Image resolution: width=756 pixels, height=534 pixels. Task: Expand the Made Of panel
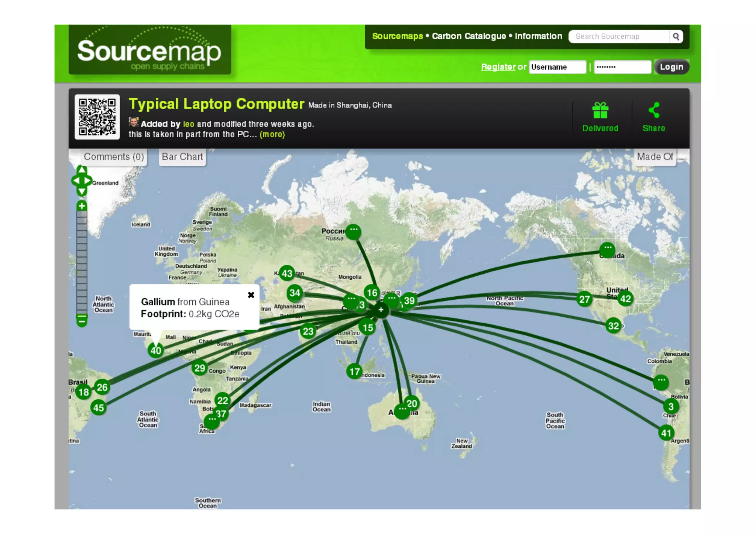(655, 157)
